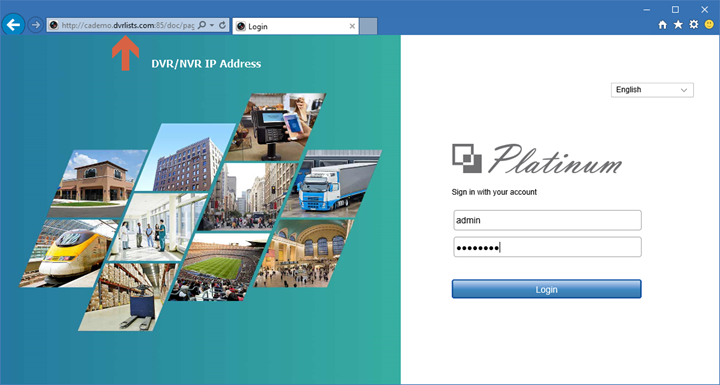Click the soccer stadium photo tile
The width and height of the screenshot is (720, 385).
(219, 267)
